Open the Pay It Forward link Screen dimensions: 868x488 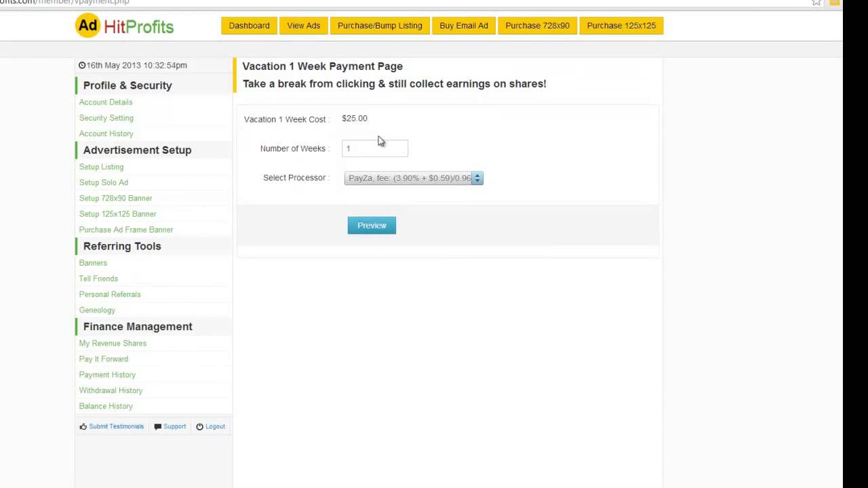click(x=104, y=359)
